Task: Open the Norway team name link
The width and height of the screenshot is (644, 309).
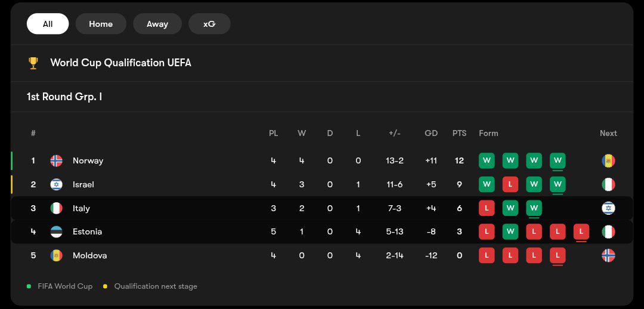Action: [x=88, y=160]
